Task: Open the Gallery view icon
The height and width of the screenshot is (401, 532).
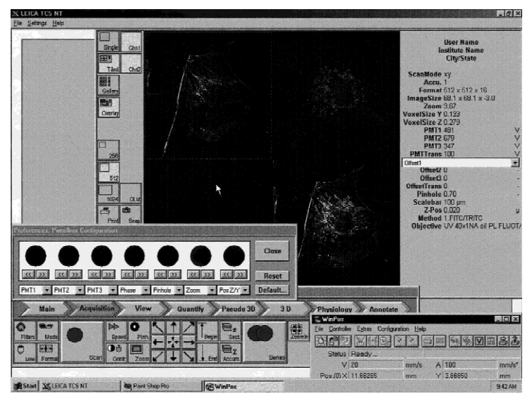Action: click(108, 85)
